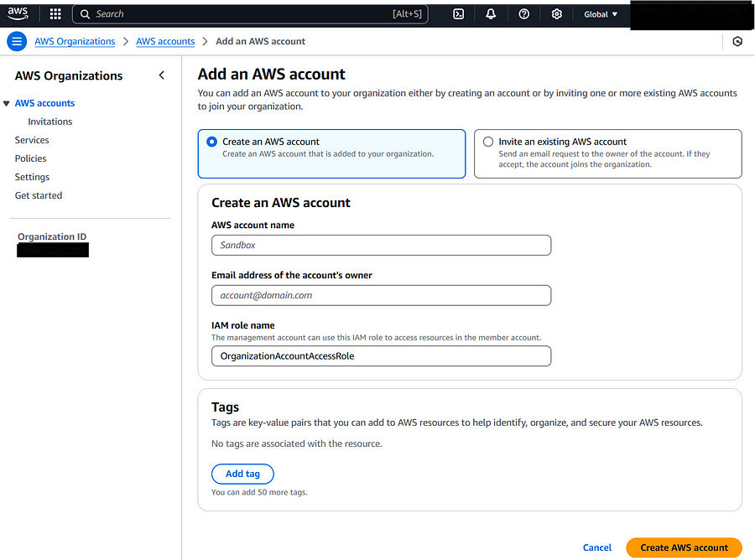Click the magnifier icon in the search bar

tap(85, 14)
